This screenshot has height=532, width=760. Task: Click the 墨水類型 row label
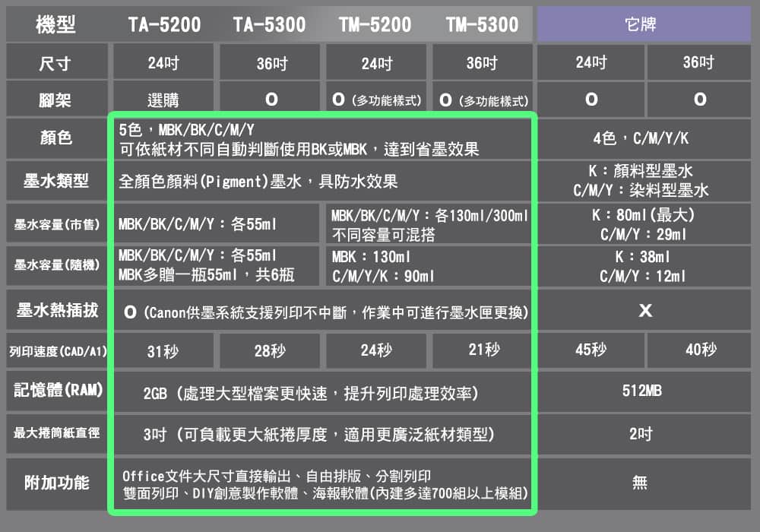tap(57, 181)
